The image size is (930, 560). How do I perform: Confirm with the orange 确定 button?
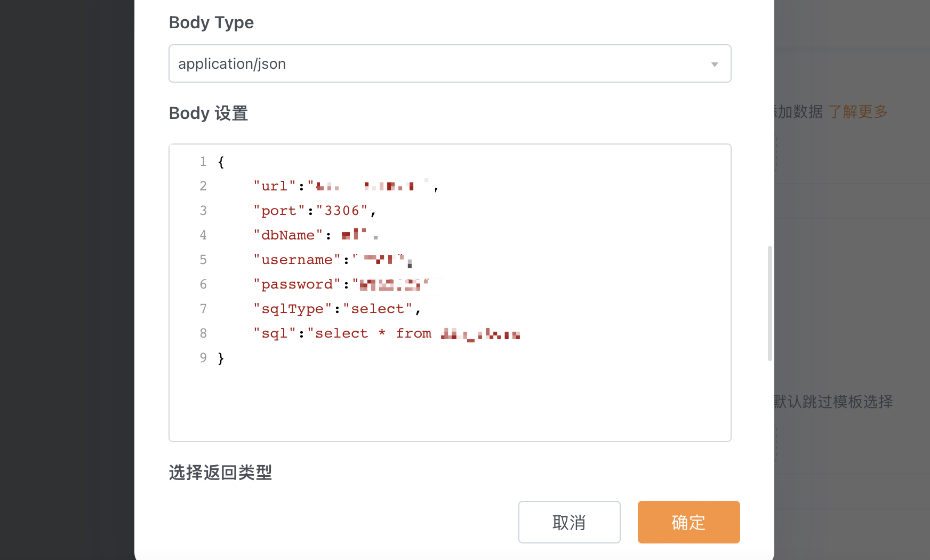pos(688,522)
